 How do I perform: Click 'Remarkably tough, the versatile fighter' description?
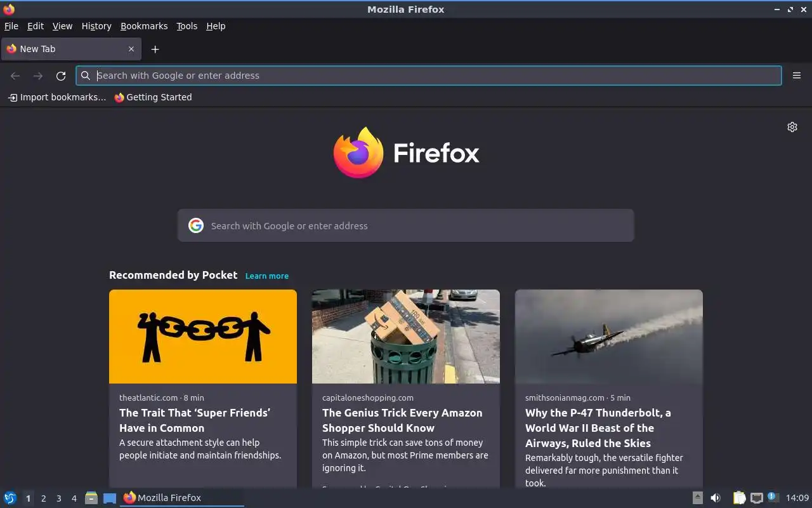click(x=604, y=471)
